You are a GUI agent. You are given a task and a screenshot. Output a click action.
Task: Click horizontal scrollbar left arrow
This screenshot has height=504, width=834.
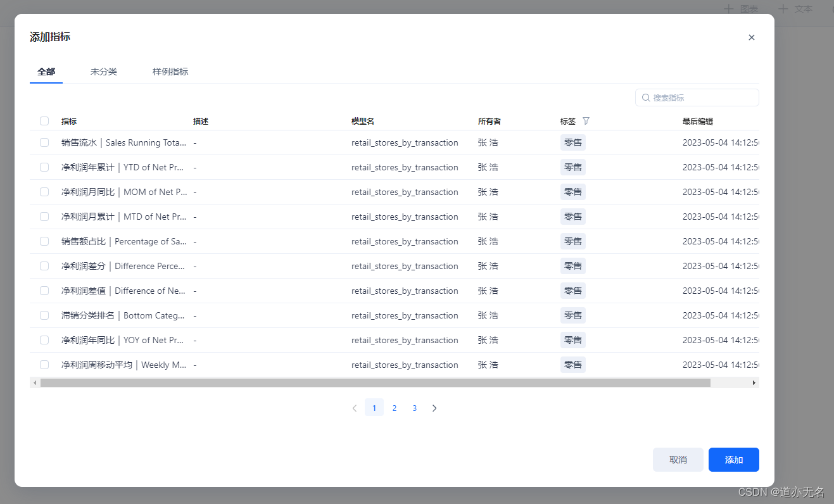click(x=35, y=382)
